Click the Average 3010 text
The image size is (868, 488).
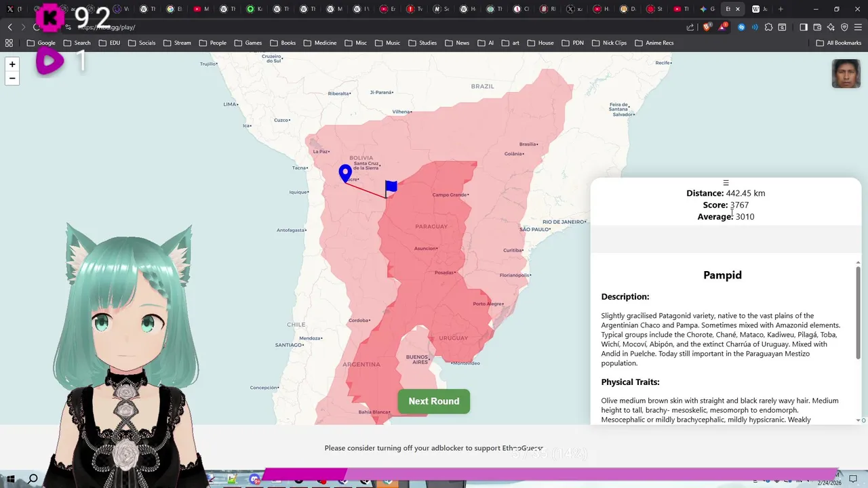(726, 217)
